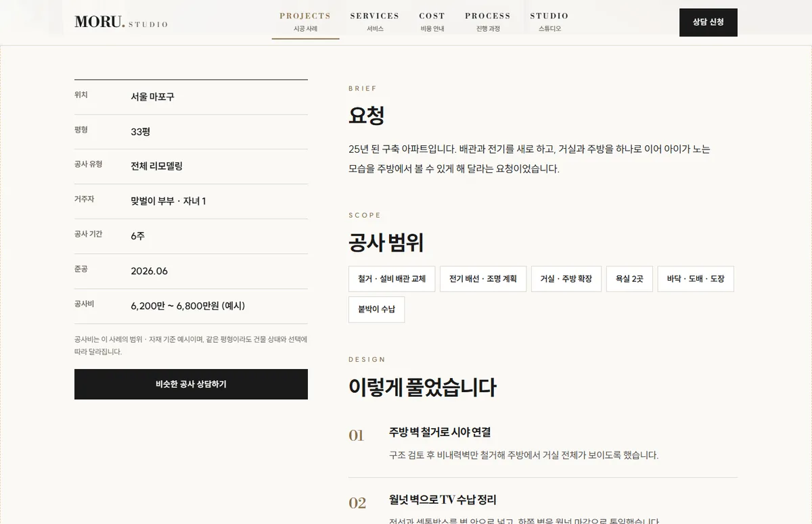Click the 위치 row label
The width and height of the screenshot is (812, 524).
[81, 95]
